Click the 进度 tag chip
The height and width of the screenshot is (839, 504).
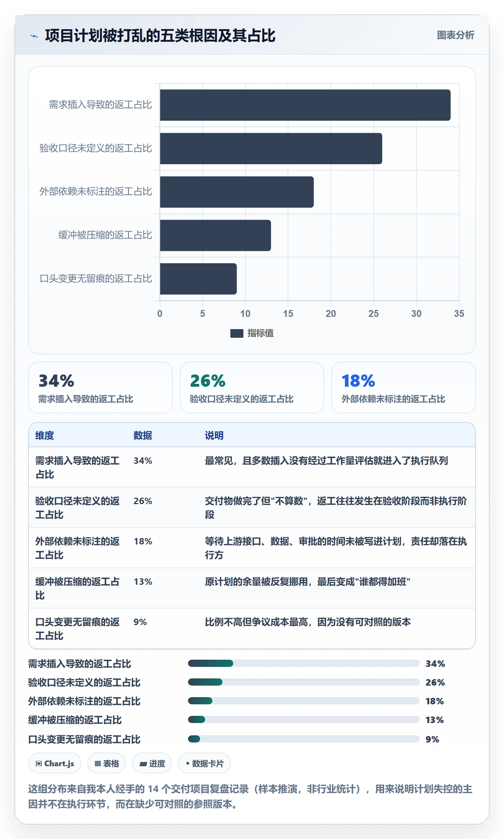click(152, 763)
